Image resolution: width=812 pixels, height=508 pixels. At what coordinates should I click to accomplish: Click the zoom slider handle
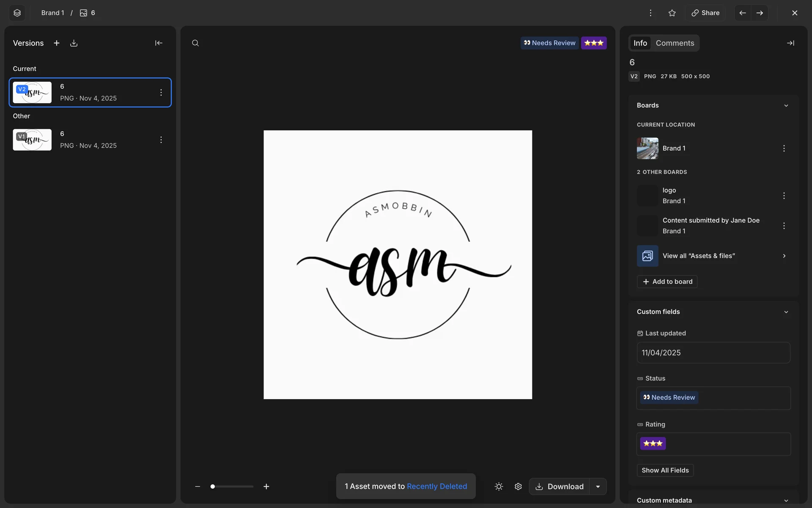[213, 486]
